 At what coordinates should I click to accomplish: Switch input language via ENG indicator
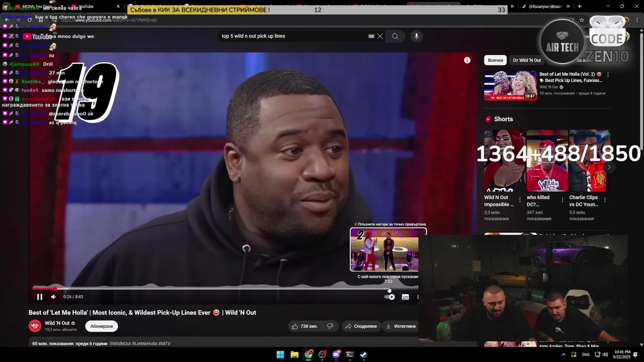tap(586, 354)
